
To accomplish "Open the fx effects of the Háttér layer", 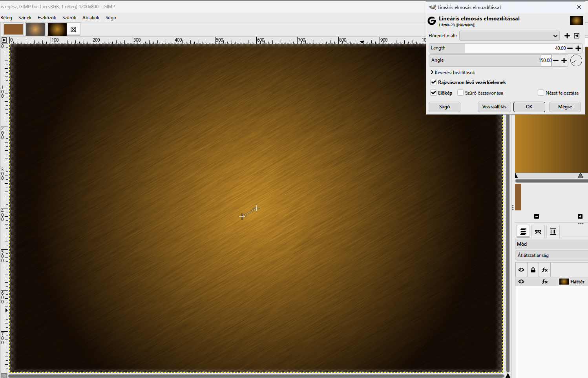I will point(545,282).
